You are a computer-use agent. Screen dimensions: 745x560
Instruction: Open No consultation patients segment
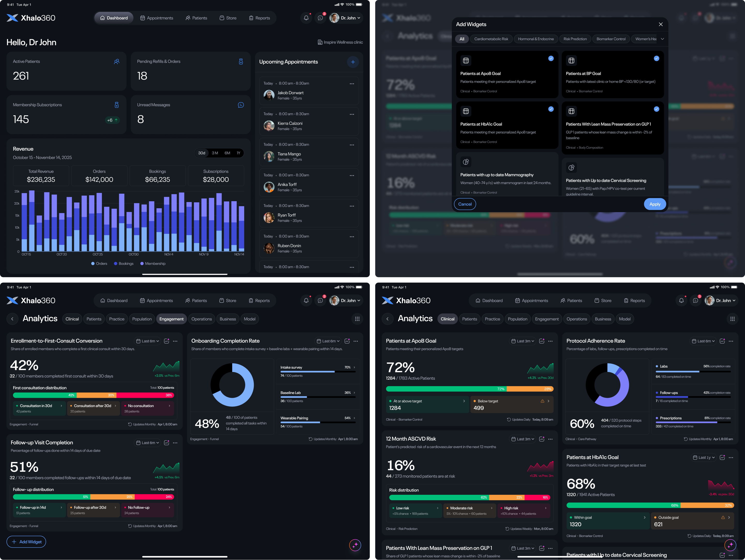pos(147,408)
